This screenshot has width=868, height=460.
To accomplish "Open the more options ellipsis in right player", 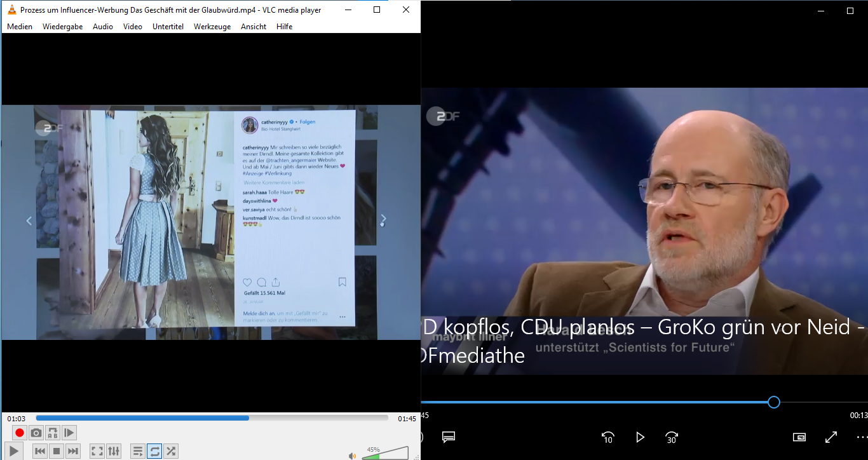I will click(x=861, y=437).
